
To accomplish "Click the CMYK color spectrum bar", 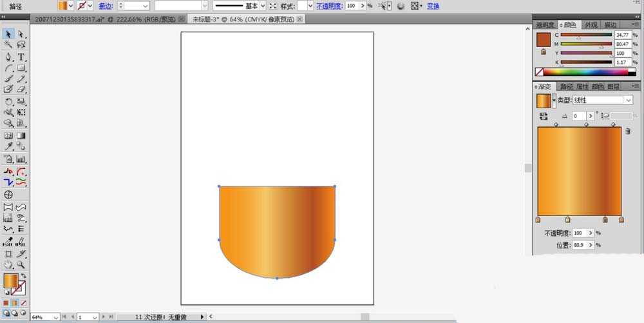I will (x=585, y=72).
